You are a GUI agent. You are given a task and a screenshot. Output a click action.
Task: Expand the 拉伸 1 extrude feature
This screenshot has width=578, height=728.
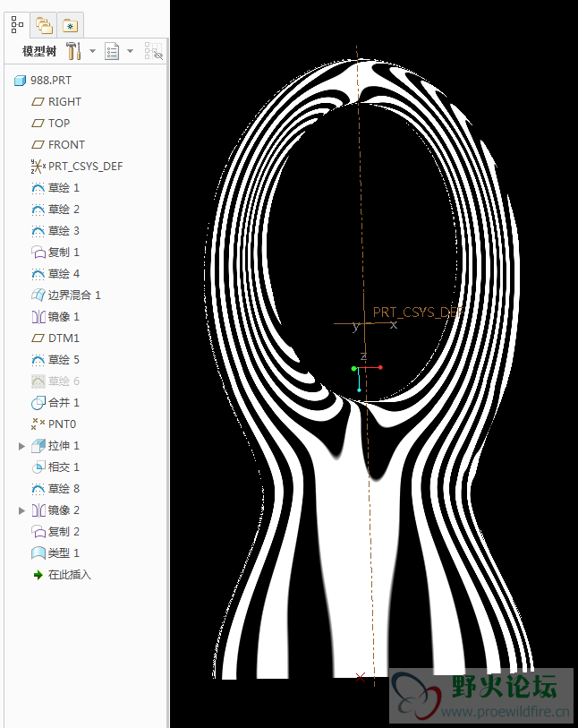21,446
